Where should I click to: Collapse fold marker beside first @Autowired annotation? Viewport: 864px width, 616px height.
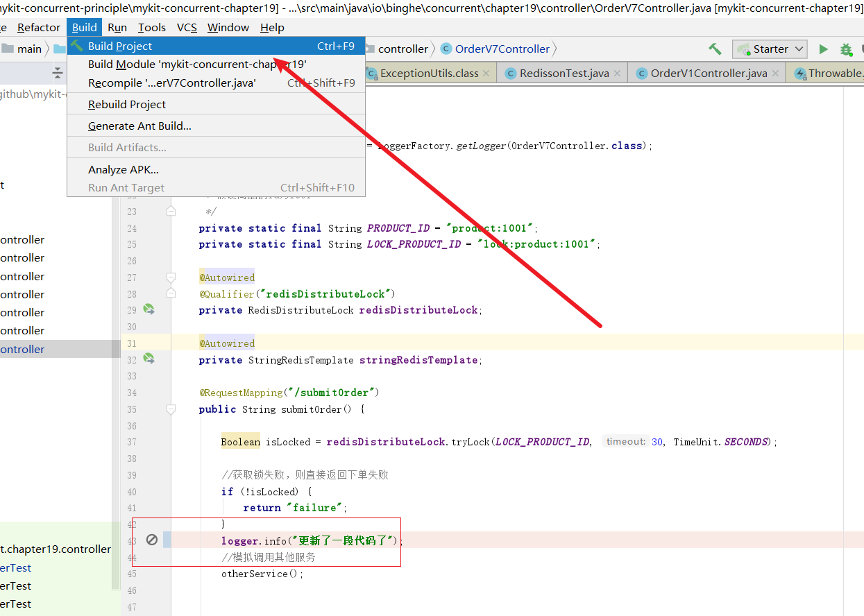coord(171,277)
